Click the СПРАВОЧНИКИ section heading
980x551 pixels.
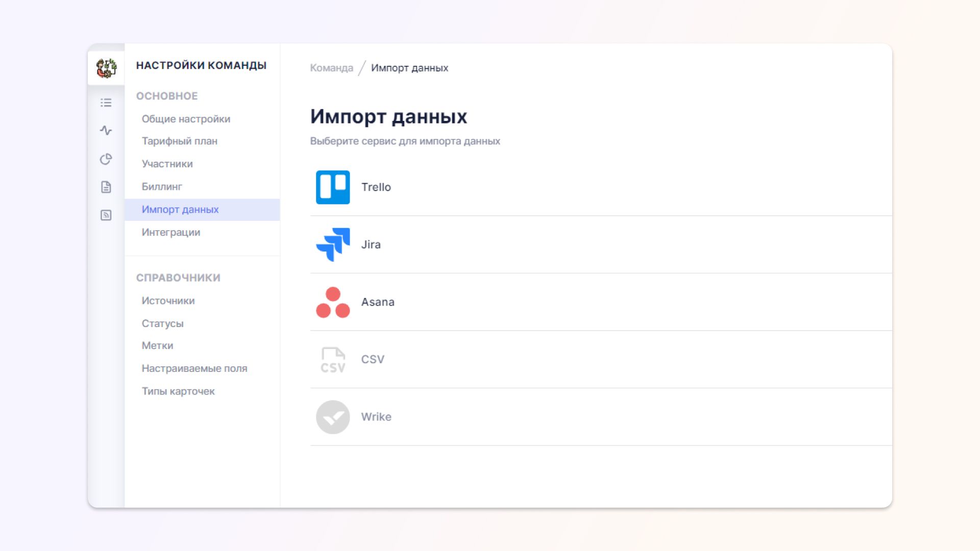pyautogui.click(x=178, y=278)
